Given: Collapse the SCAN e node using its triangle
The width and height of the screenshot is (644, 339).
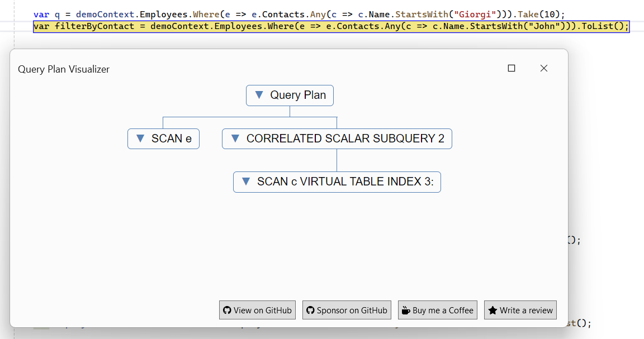Looking at the screenshot, I should [x=140, y=139].
